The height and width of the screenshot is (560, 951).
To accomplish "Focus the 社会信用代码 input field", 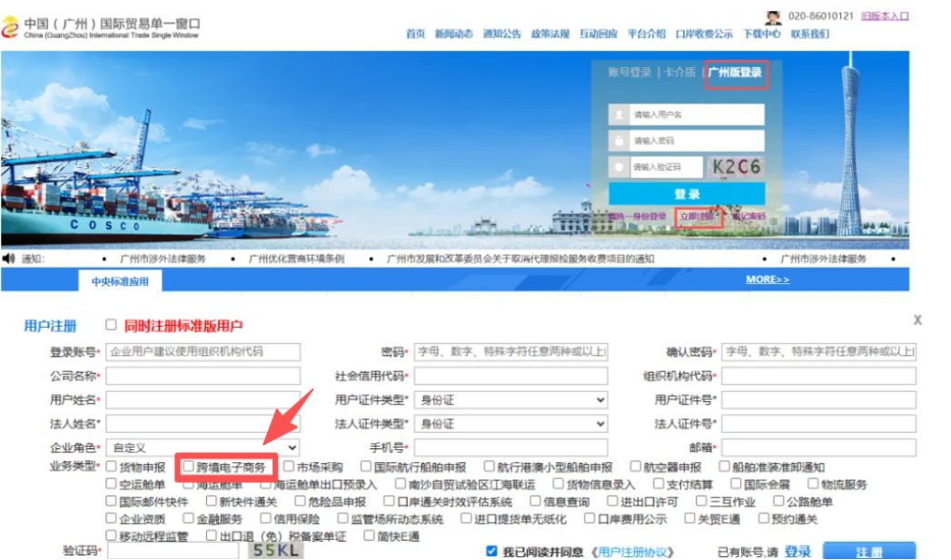I will [x=510, y=376].
